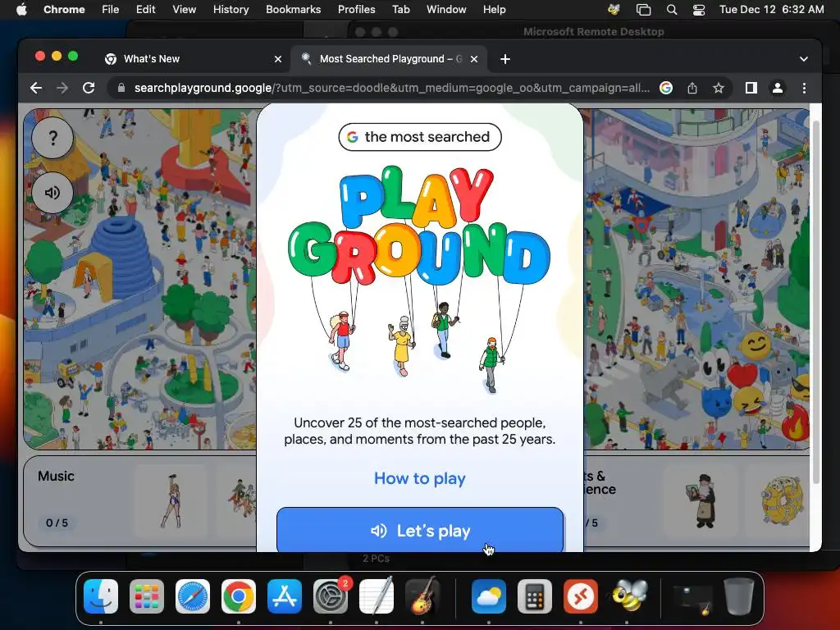840x630 pixels.
Task: Open the help question mark button
Action: point(52,138)
